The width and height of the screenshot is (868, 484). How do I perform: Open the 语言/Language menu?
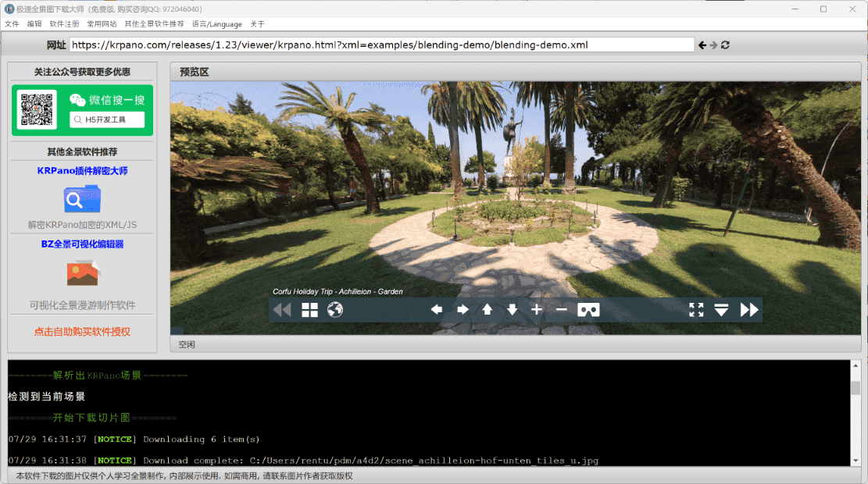point(217,23)
